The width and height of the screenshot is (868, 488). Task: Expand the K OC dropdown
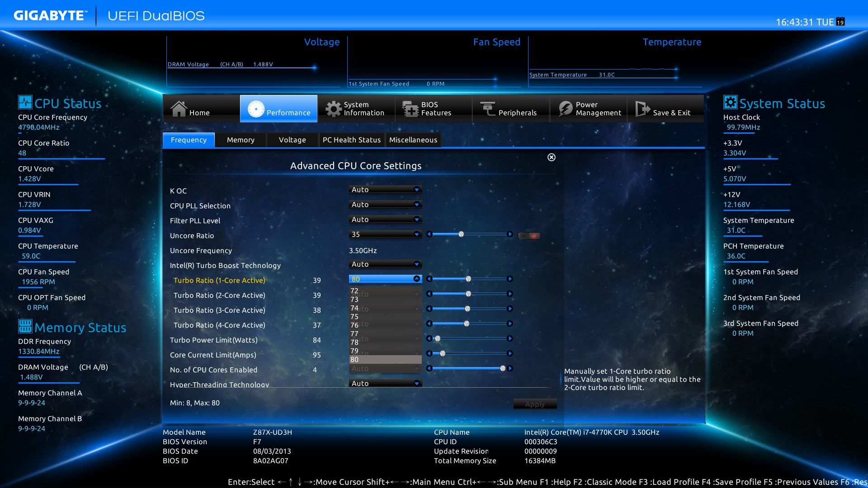click(385, 190)
